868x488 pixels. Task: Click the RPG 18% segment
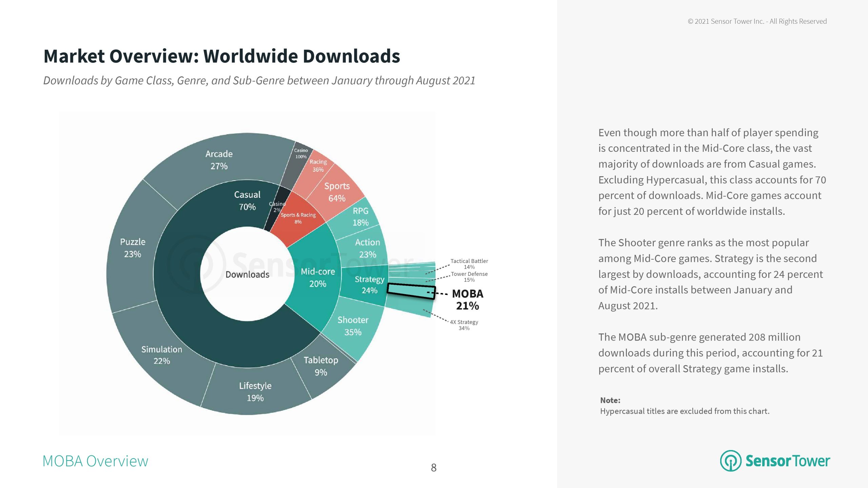pyautogui.click(x=360, y=217)
